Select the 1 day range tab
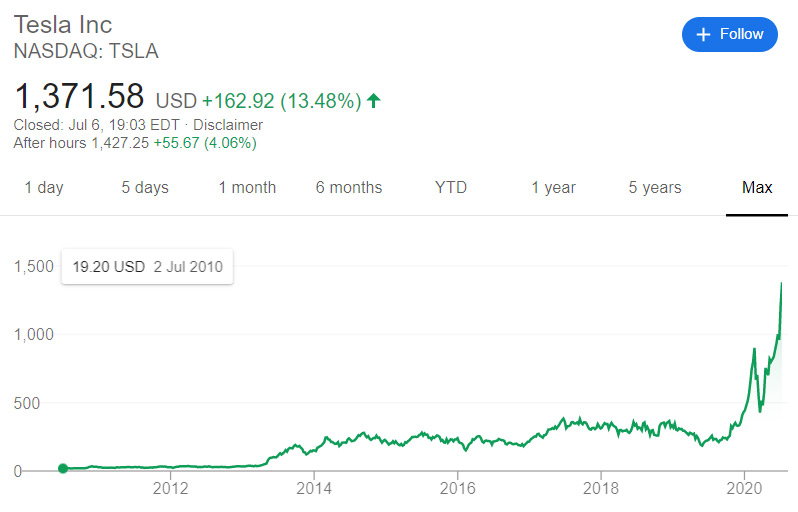Image resolution: width=798 pixels, height=512 pixels. point(44,187)
